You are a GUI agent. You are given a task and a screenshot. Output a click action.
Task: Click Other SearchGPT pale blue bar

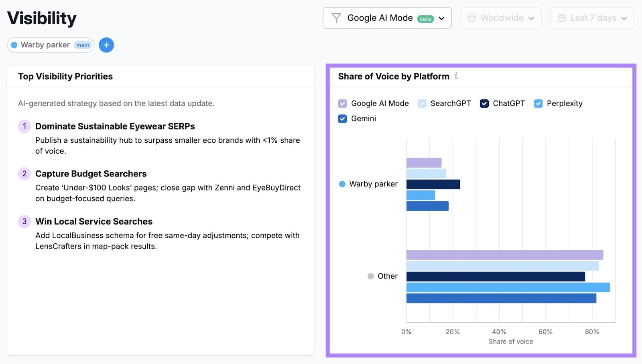pos(502,266)
